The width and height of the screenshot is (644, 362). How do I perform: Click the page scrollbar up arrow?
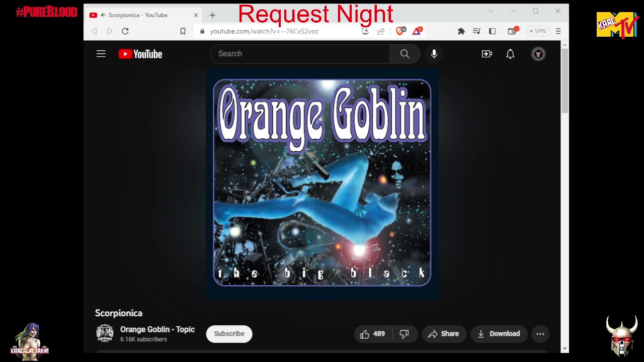(x=565, y=45)
